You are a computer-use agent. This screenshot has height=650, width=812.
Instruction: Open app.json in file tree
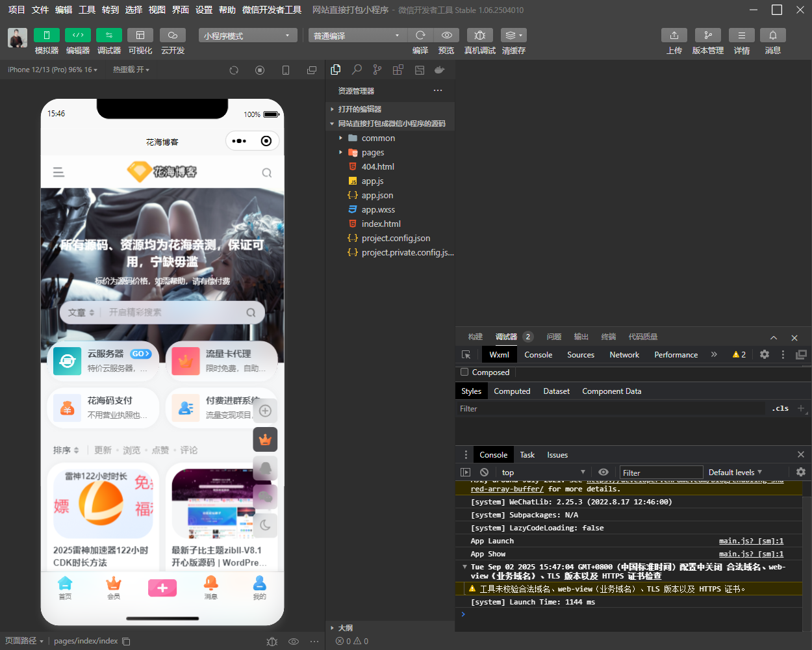377,196
